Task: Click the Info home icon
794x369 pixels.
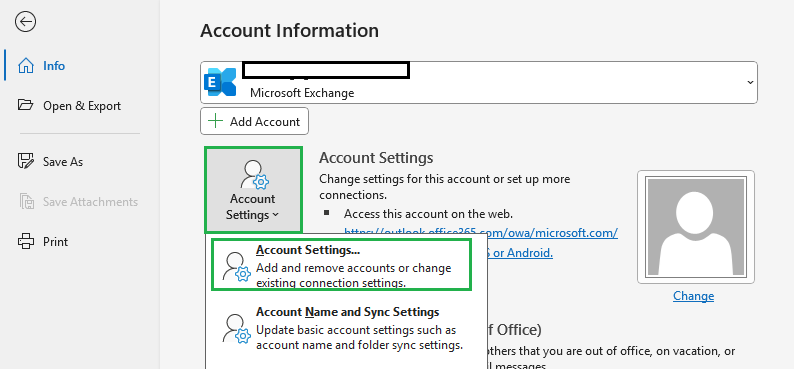Action: coord(26,66)
